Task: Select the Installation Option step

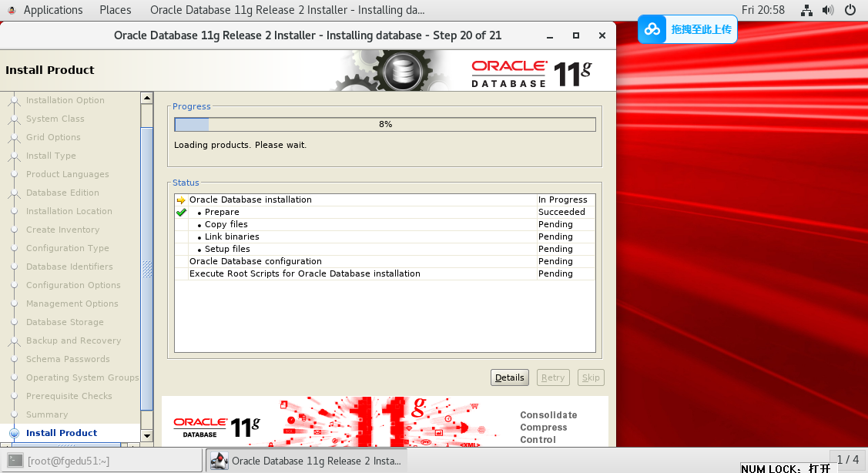Action: tap(65, 100)
